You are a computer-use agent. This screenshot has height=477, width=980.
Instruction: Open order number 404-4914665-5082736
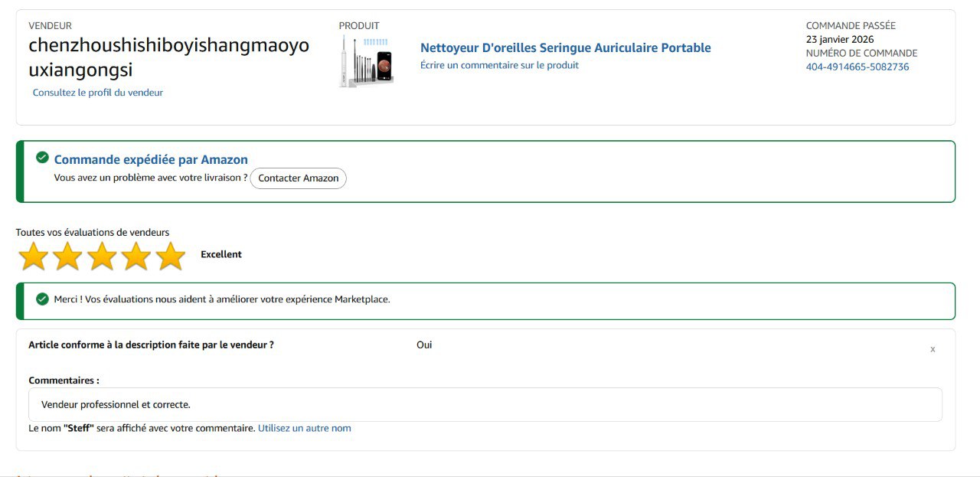tap(857, 67)
